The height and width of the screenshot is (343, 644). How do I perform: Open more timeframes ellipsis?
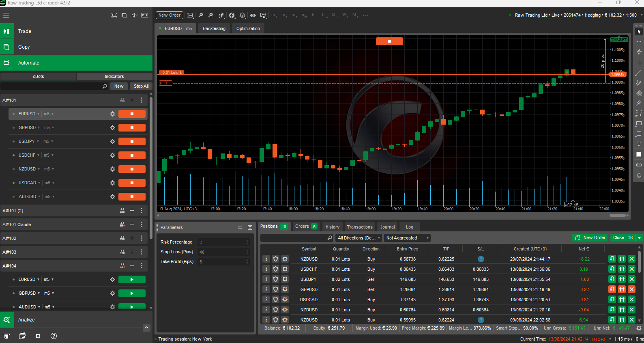click(x=365, y=15)
